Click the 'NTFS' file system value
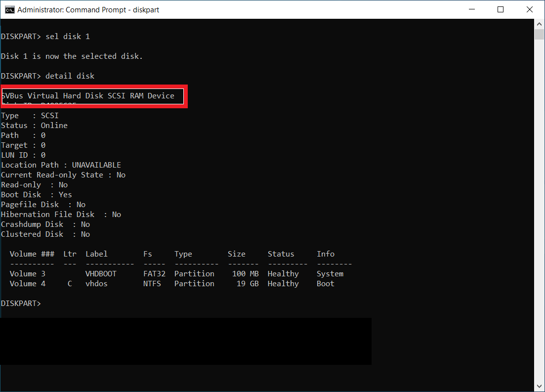 (x=152, y=284)
